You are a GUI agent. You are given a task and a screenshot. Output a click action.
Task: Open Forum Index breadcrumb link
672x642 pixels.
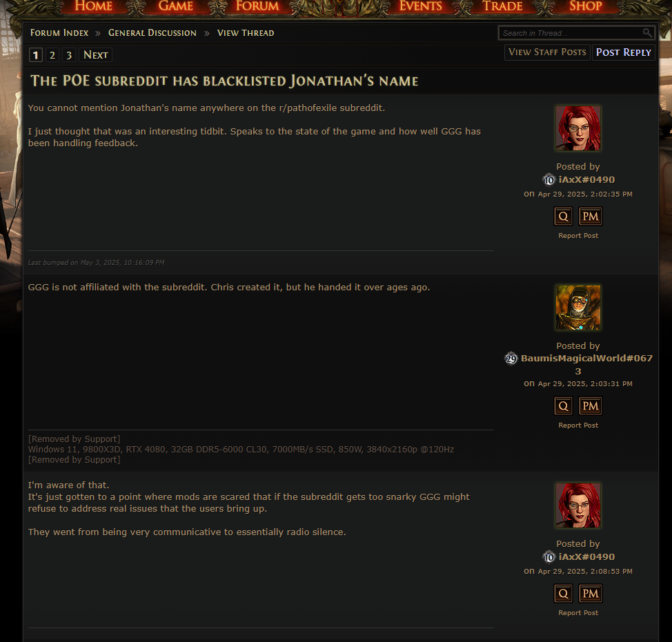point(59,33)
